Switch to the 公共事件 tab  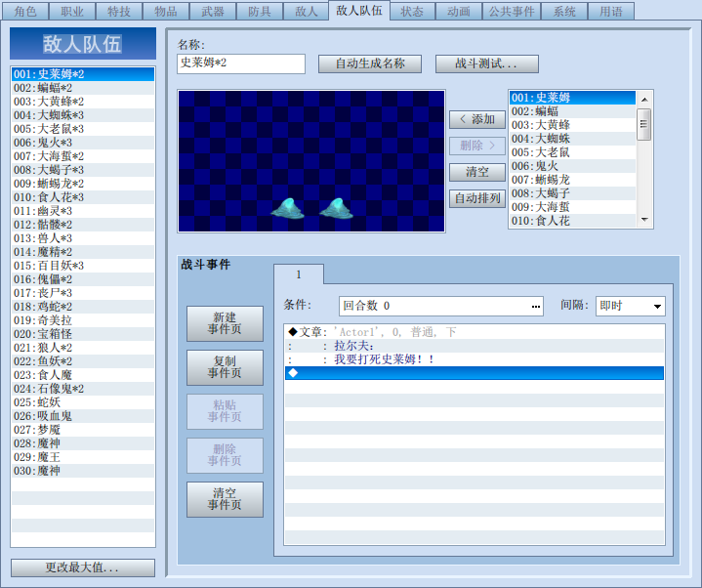pos(512,11)
